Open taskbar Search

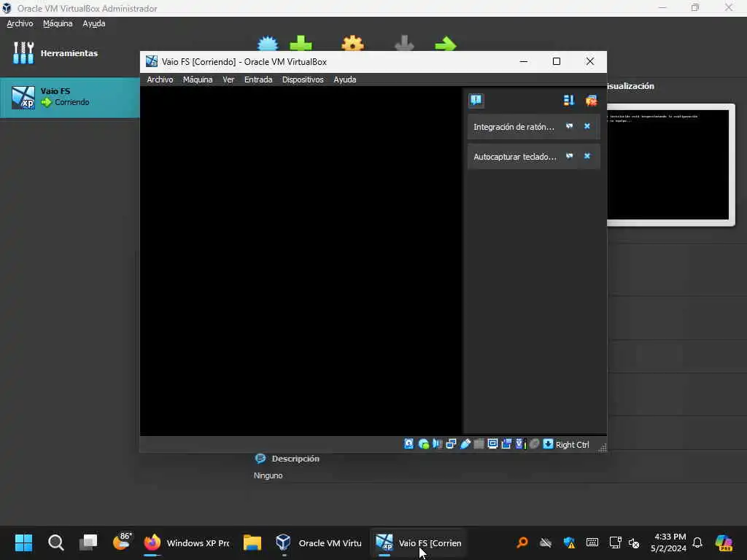tap(55, 542)
